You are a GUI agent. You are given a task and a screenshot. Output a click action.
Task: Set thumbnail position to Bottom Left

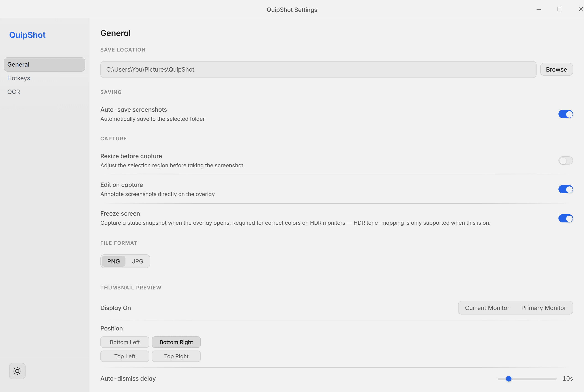[125, 342]
